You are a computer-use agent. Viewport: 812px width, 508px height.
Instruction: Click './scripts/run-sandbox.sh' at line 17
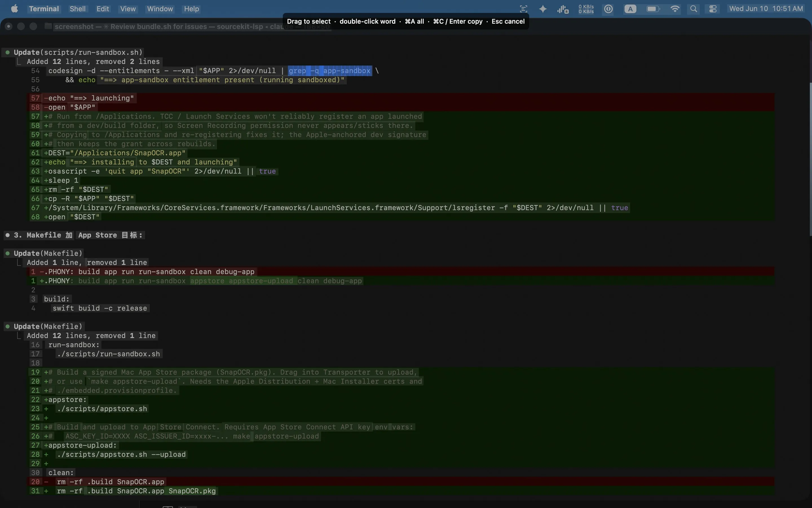tap(108, 354)
